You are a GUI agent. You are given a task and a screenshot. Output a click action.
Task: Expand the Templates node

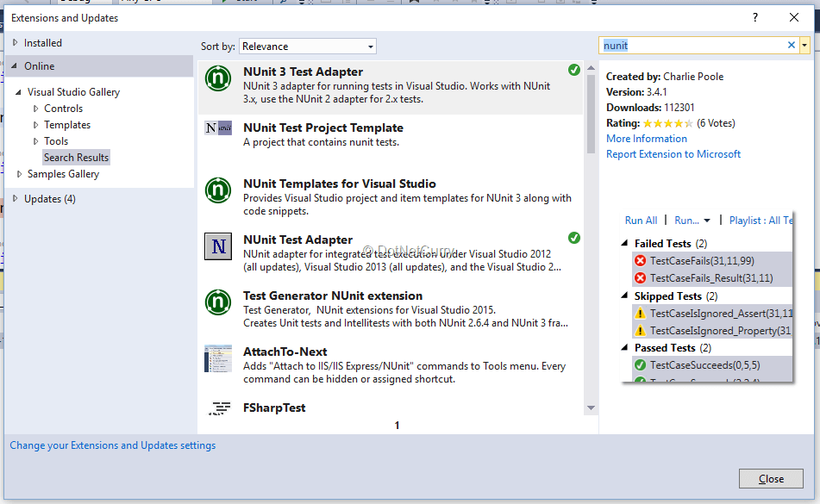[x=35, y=125]
